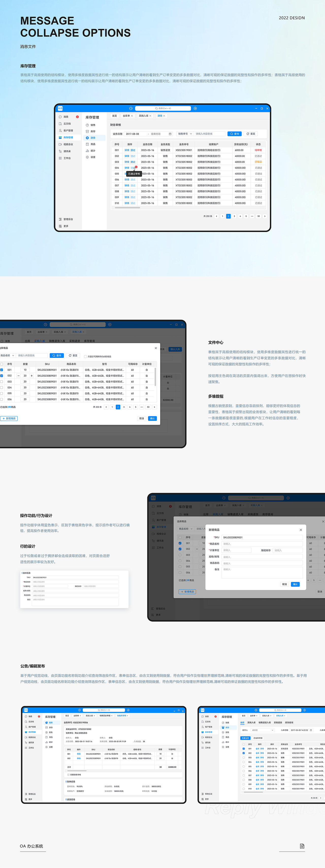Enable 只显示可用库存为0的商品 checkbox

pos(85,357)
